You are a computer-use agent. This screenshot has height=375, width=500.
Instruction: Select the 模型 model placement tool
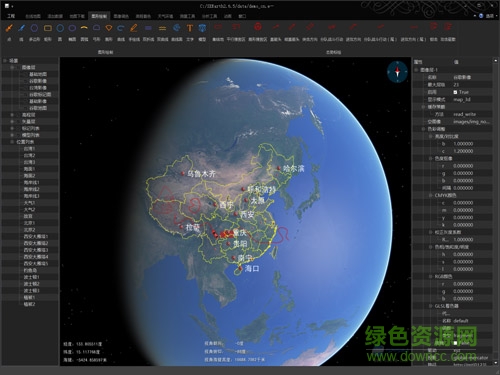[202, 32]
